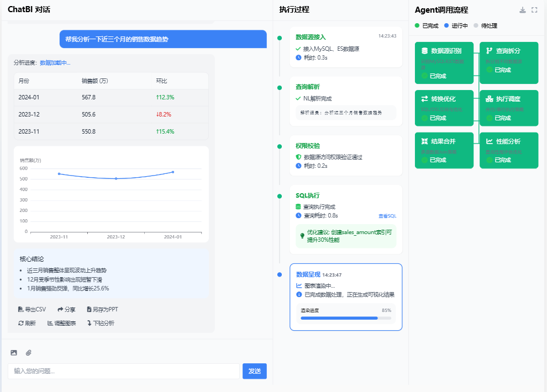Click the swap arrows icon on 转换优化
Image resolution: width=547 pixels, height=392 pixels.
(x=424, y=99)
